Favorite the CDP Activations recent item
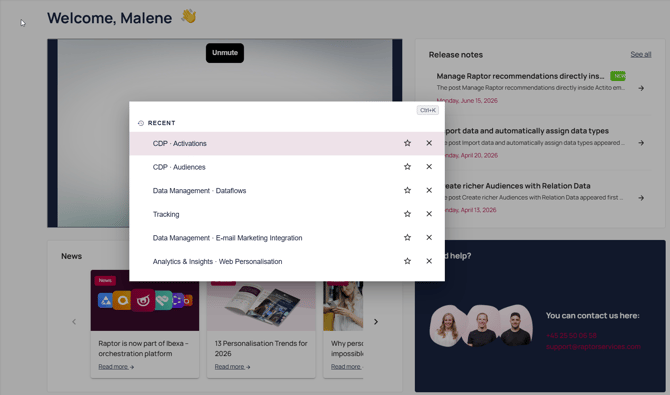Viewport: 670px width, 395px height. (x=407, y=143)
